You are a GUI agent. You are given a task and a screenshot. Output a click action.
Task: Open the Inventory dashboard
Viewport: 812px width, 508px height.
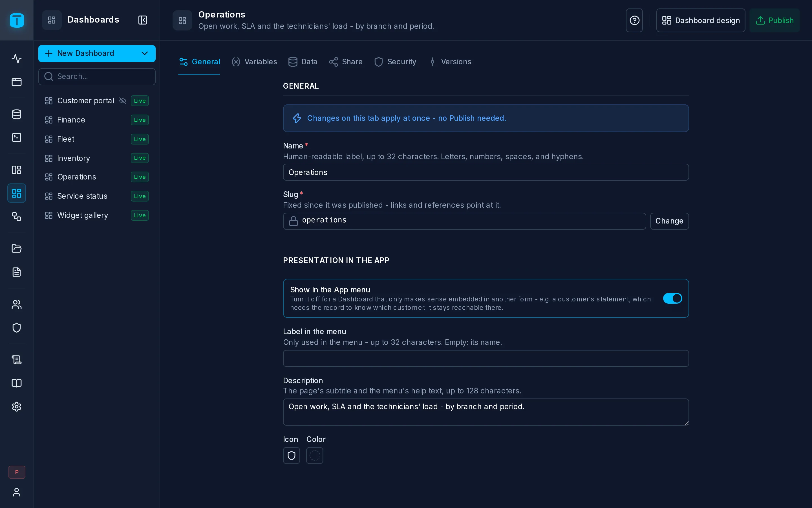(97, 158)
